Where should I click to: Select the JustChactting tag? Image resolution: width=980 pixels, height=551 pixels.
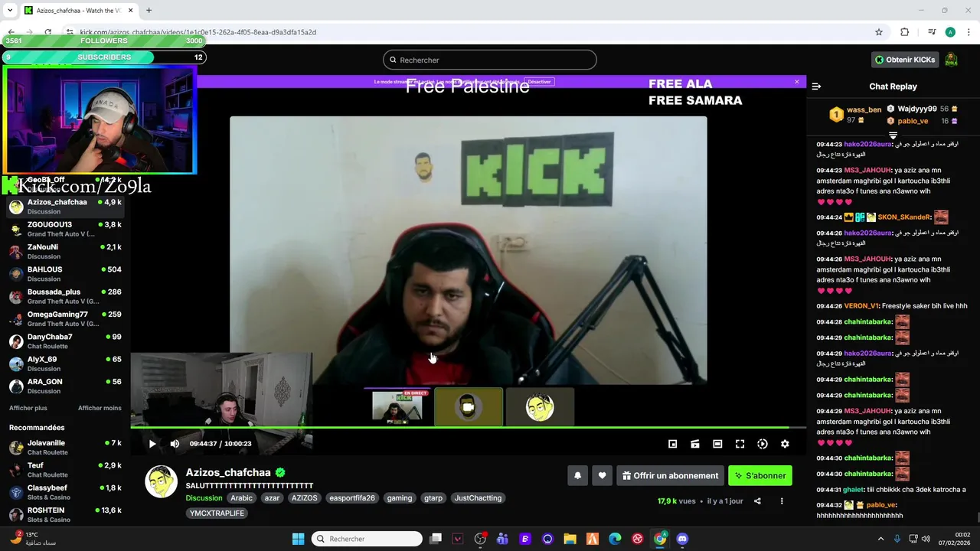tap(478, 498)
